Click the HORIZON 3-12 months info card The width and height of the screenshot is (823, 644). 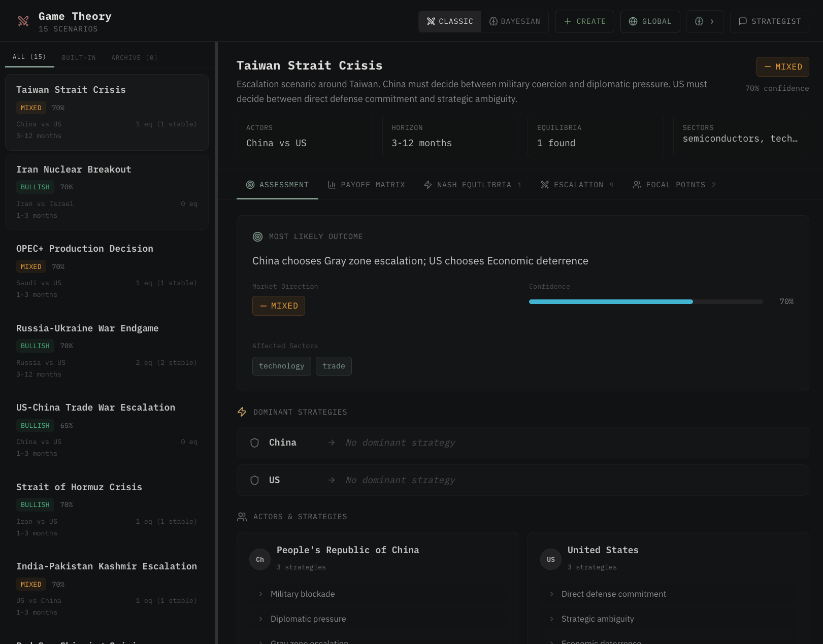tap(450, 136)
